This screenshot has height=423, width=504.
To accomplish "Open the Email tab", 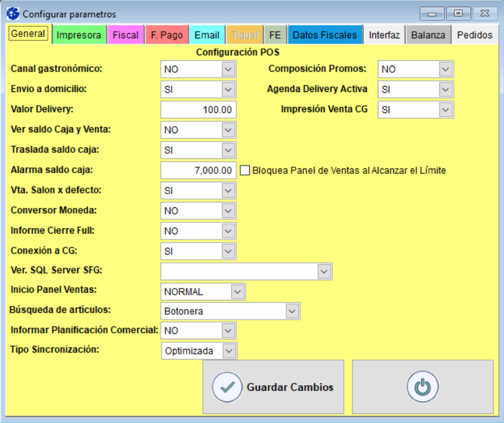I will click(207, 35).
